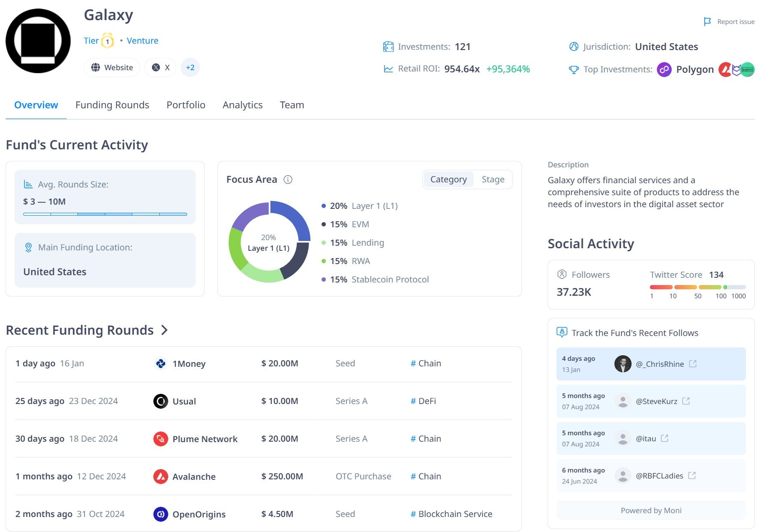Click the Investments count icon
Image resolution: width=760 pixels, height=532 pixels.
pos(388,47)
